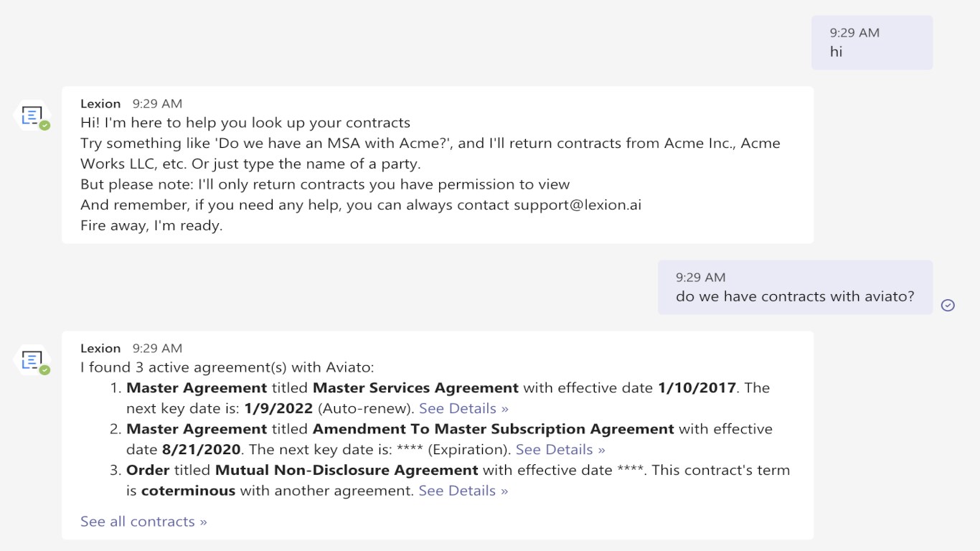Screen dimensions: 980x551
Task: Click the green status badge on the first Lexion avatar
Action: click(45, 126)
